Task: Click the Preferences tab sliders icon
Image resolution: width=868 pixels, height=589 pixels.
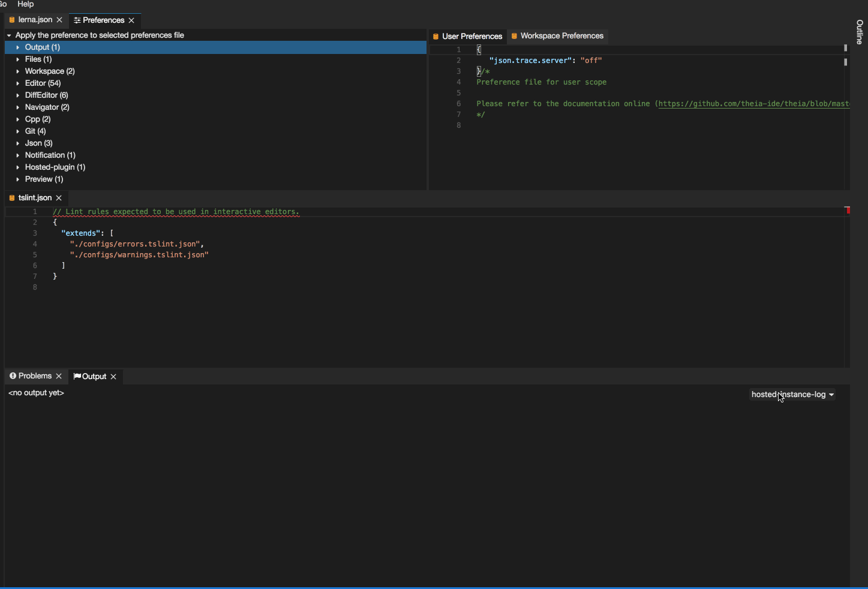Action: coord(77,20)
